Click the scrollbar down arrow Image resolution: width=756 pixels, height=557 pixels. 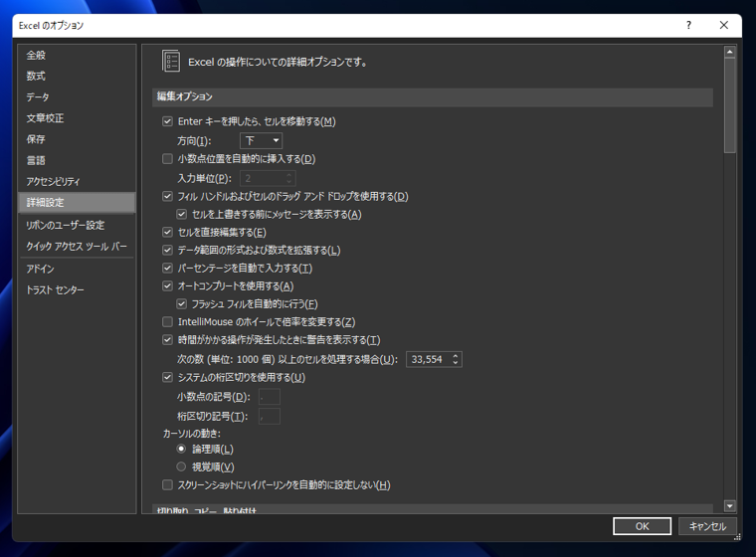(x=730, y=506)
